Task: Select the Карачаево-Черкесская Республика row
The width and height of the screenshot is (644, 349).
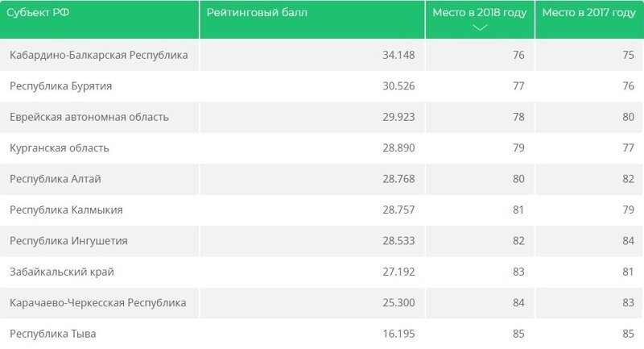Action: pyautogui.click(x=97, y=302)
